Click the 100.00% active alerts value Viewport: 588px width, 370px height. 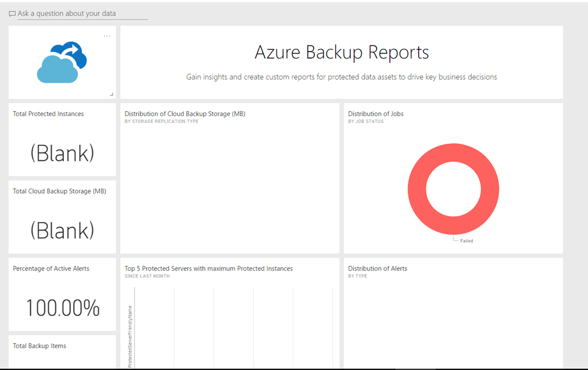pos(62,308)
